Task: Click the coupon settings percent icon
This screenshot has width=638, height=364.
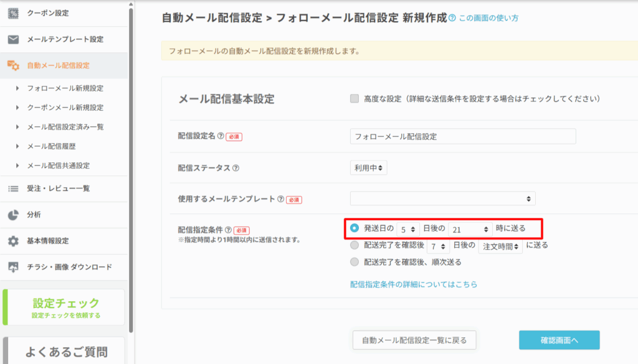Action: 13,13
